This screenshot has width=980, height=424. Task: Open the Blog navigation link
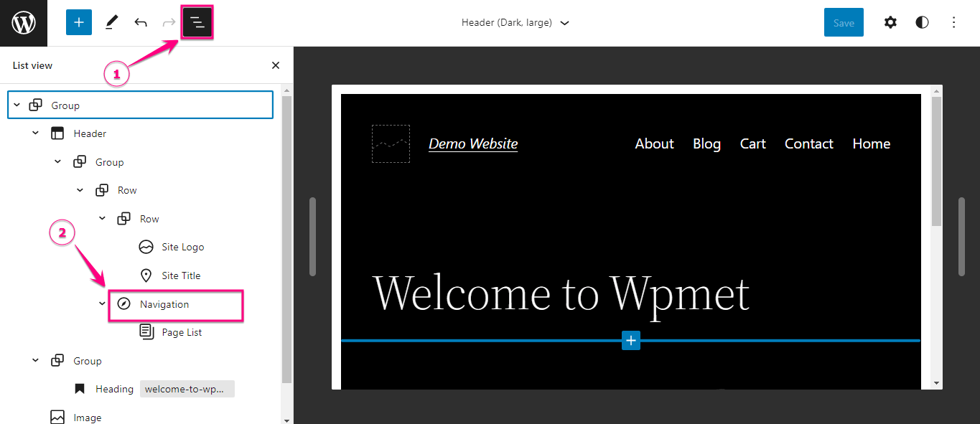(x=706, y=143)
